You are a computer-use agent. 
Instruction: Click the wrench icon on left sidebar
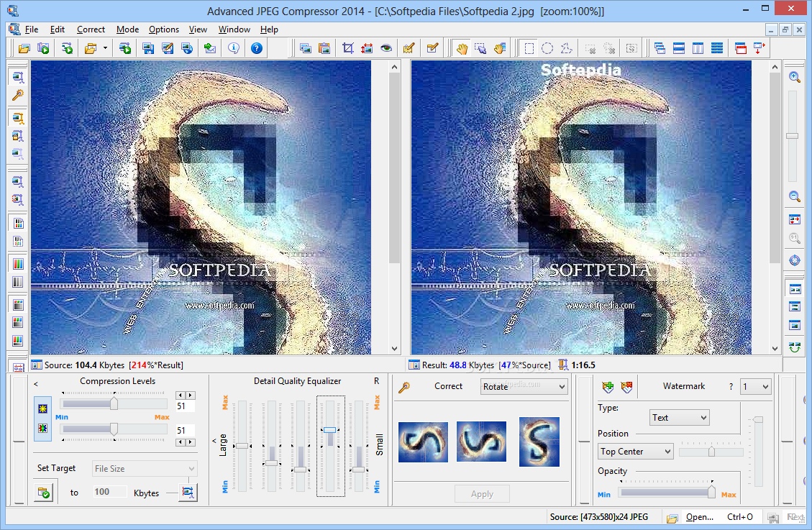click(x=17, y=95)
